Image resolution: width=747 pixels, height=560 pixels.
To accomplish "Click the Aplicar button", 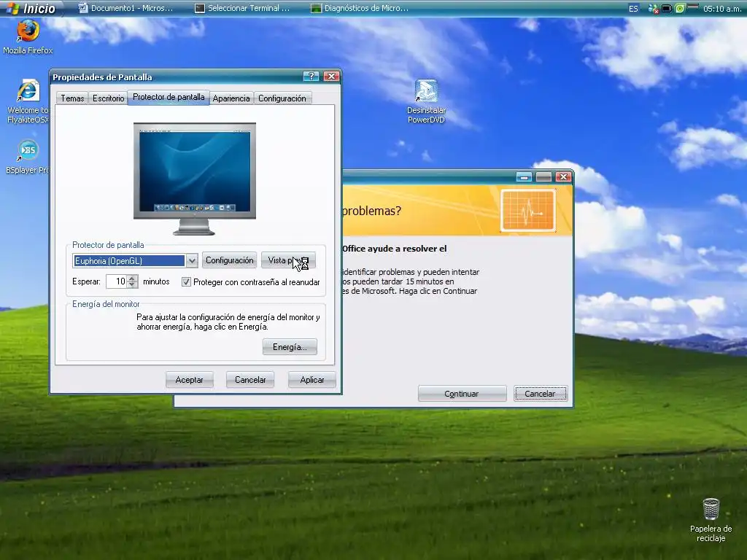I will [312, 380].
